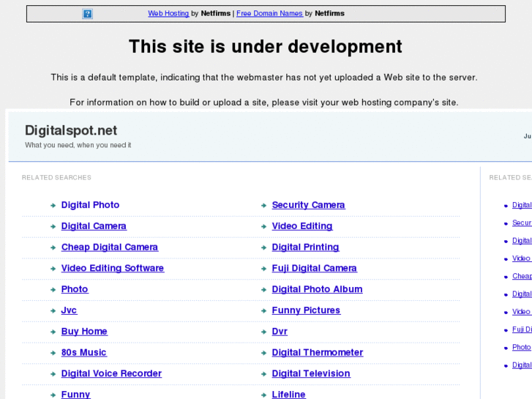The height and width of the screenshot is (399, 532).
Task: Click arrow icon beside Dvr
Action: (x=263, y=332)
